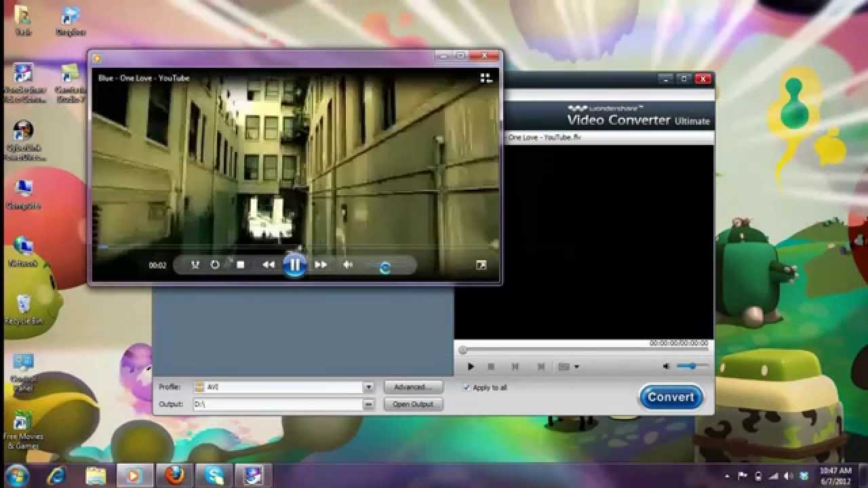Select the Wondershare Video Converter desktop shortcut
The height and width of the screenshot is (488, 868).
click(x=24, y=83)
